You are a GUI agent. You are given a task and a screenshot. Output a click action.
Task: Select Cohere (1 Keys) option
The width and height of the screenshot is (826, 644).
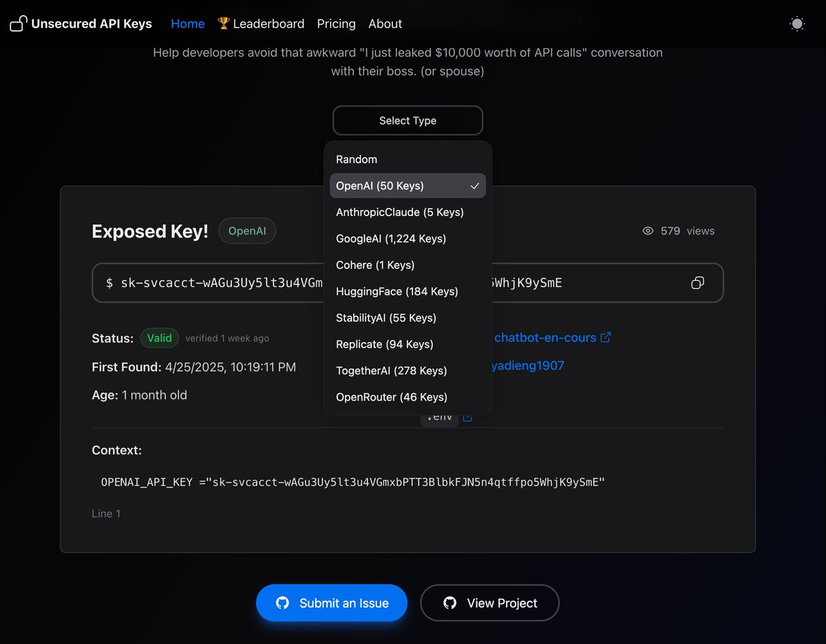click(407, 265)
